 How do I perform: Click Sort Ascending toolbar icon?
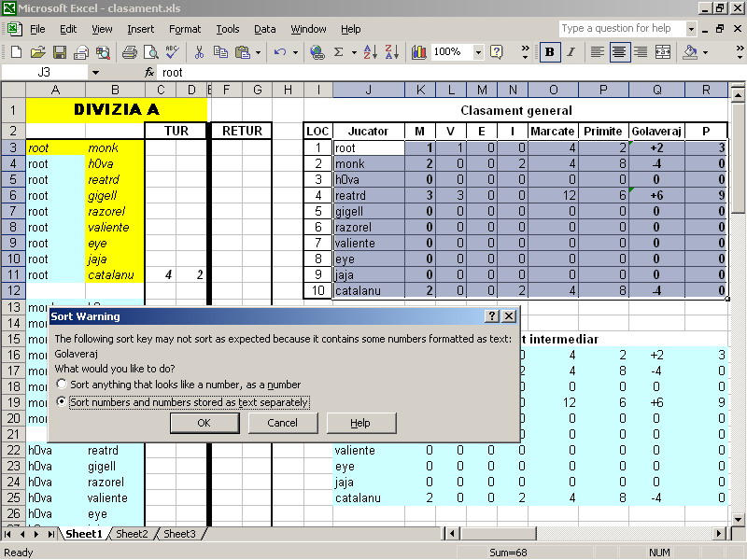(x=369, y=52)
